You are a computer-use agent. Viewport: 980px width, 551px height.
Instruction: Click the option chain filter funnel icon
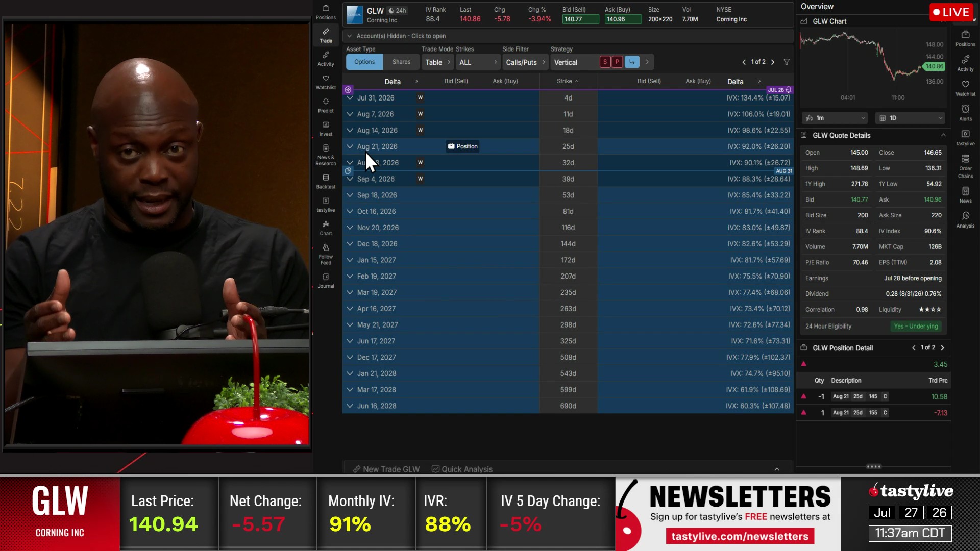787,62
